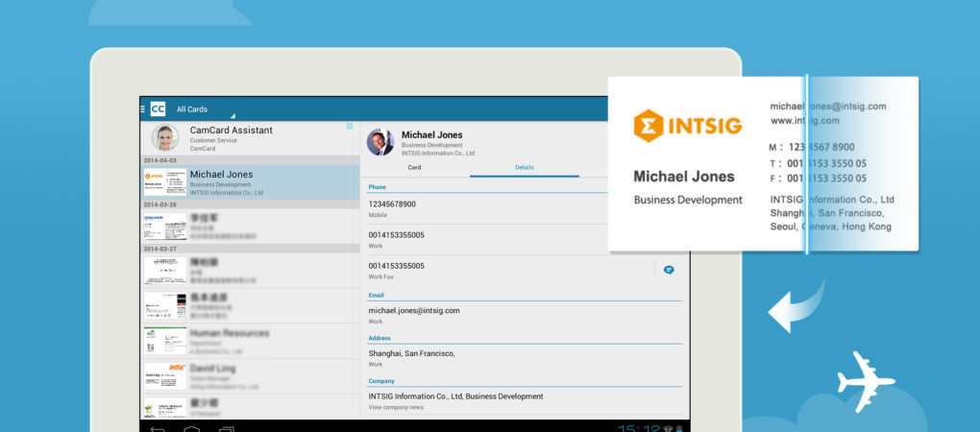Tap Michael Jones profile photo in details
980x432 pixels.
(x=380, y=142)
